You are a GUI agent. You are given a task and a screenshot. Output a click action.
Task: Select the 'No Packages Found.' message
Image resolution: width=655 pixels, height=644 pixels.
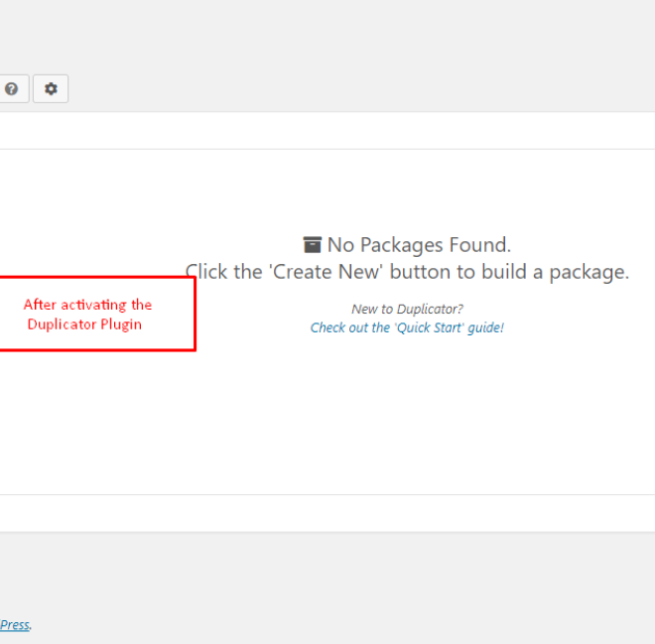click(x=419, y=245)
